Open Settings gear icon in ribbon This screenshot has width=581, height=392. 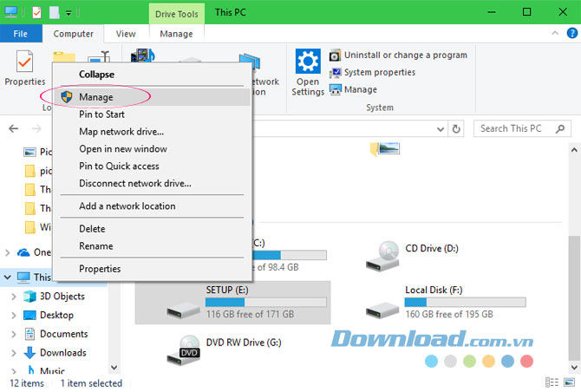coord(308,61)
